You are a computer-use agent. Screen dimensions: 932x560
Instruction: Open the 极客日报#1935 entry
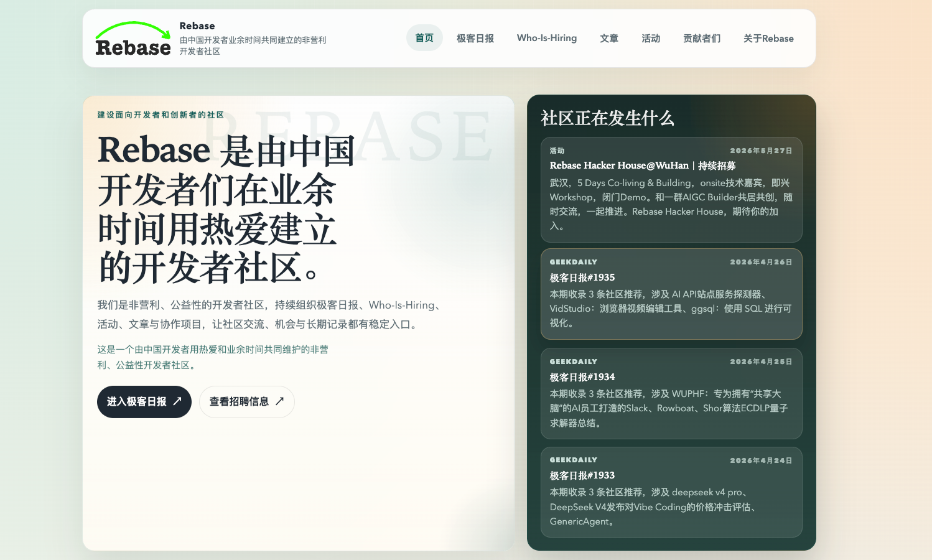pyautogui.click(x=582, y=278)
